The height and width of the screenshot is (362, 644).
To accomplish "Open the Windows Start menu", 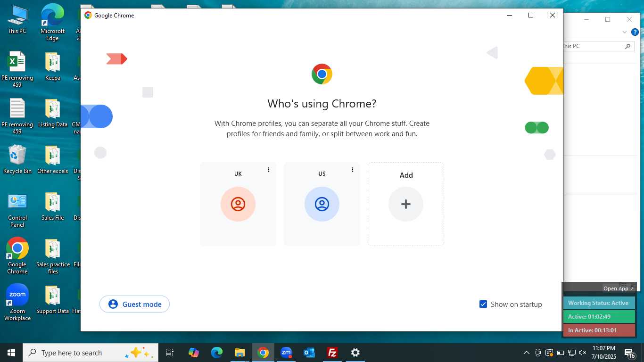I will [11, 353].
